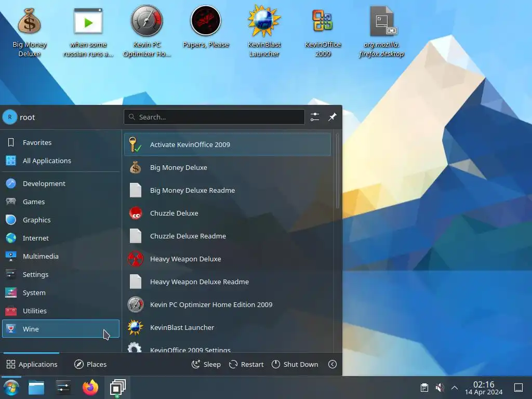
Task: Select All Applications category
Action: click(61, 161)
